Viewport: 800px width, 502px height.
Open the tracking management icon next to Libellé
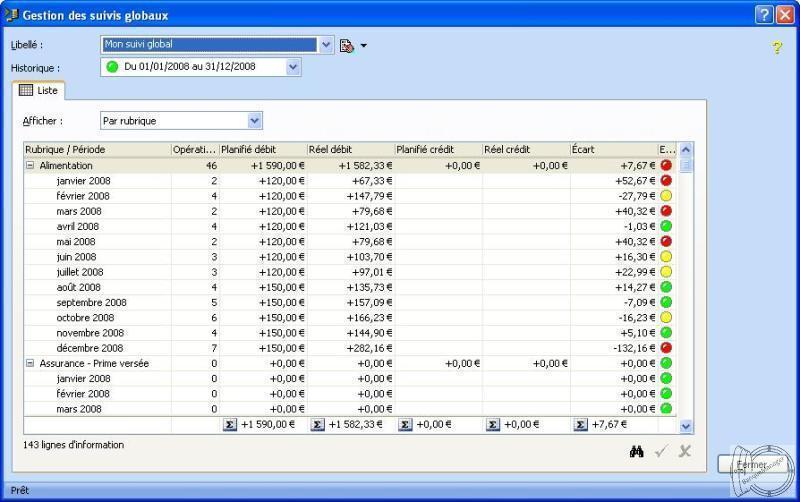pyautogui.click(x=347, y=46)
